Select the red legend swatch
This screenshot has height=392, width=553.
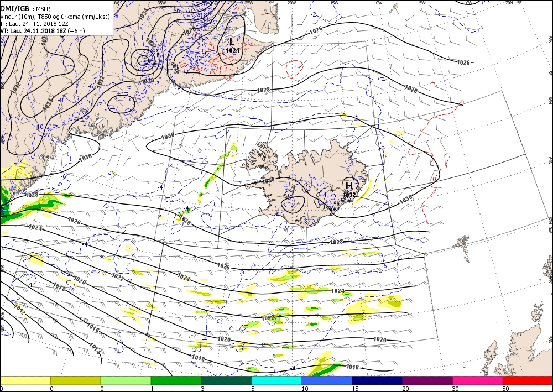[528, 380]
